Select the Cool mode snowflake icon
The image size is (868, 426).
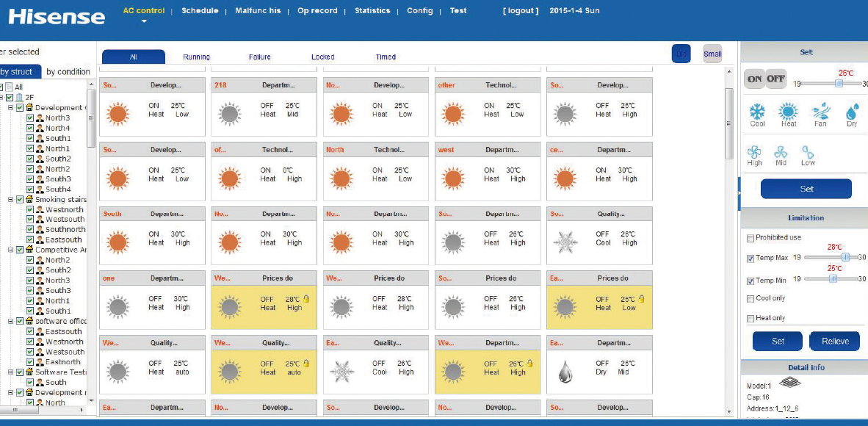pyautogui.click(x=757, y=112)
